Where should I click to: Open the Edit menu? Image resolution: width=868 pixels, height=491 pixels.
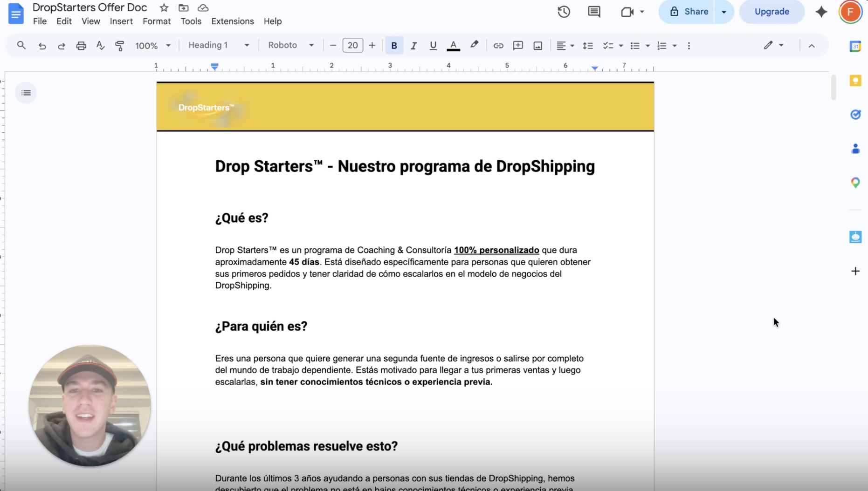coord(64,21)
